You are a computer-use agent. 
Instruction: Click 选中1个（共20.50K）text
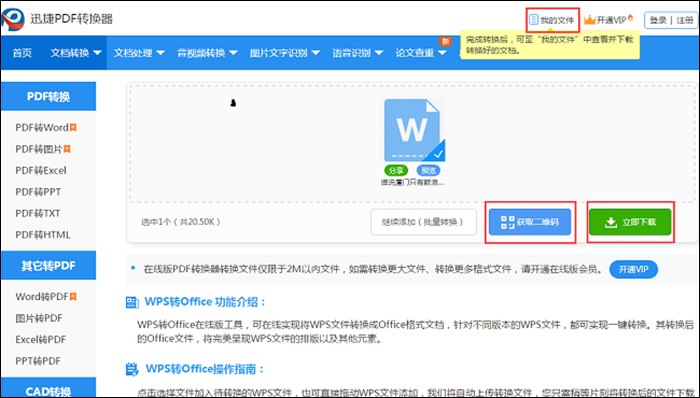click(x=181, y=222)
